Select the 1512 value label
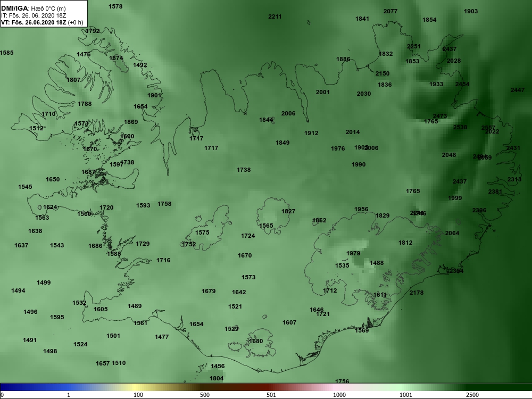The height and width of the screenshot is (399, 532). tap(36, 128)
